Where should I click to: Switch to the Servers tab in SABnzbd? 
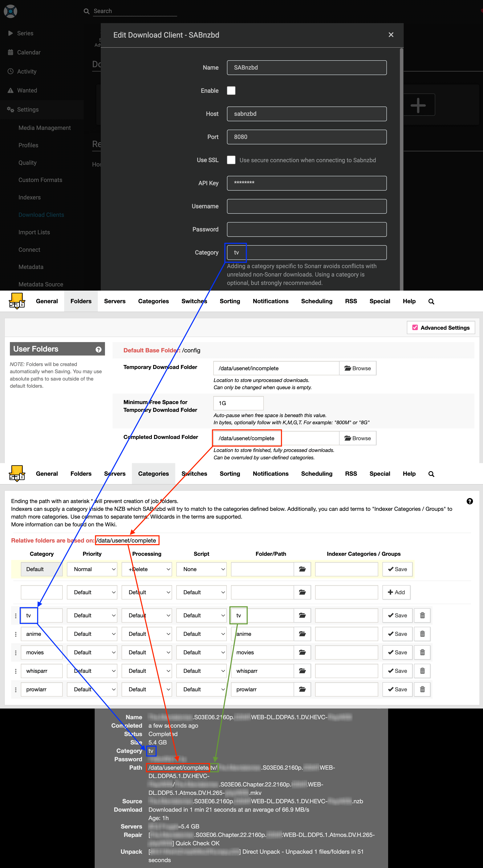115,301
